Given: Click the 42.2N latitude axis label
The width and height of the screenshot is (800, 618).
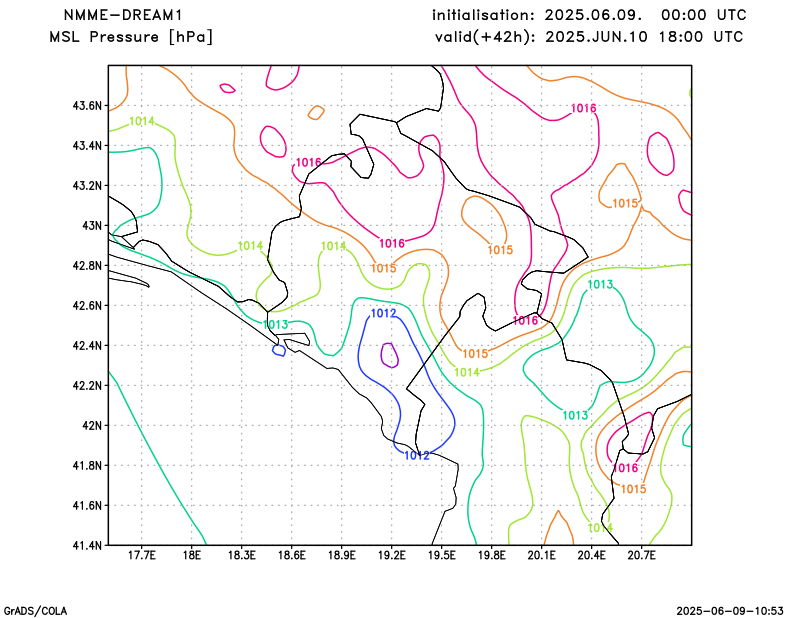Looking at the screenshot, I should pos(87,386).
